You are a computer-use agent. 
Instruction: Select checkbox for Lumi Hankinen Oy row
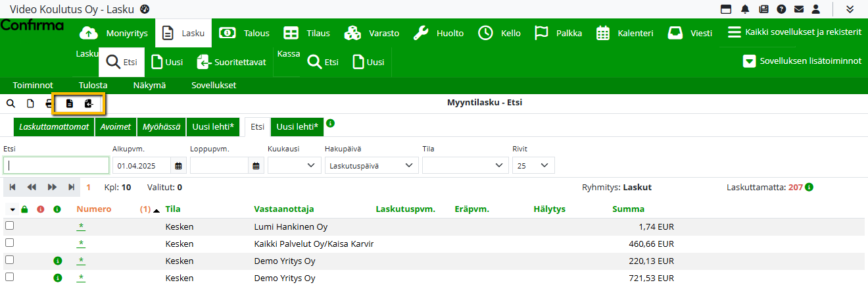[9, 226]
